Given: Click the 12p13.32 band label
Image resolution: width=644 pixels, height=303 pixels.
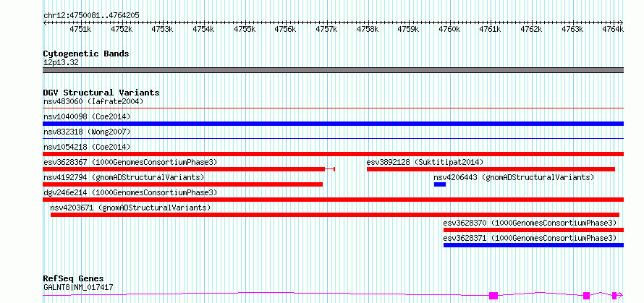Looking at the screenshot, I should click(x=61, y=63).
